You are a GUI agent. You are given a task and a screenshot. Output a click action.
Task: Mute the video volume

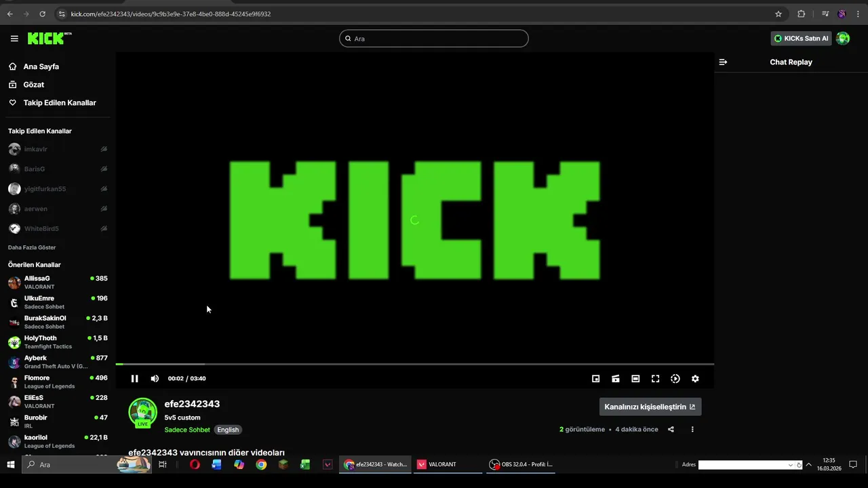point(155,379)
